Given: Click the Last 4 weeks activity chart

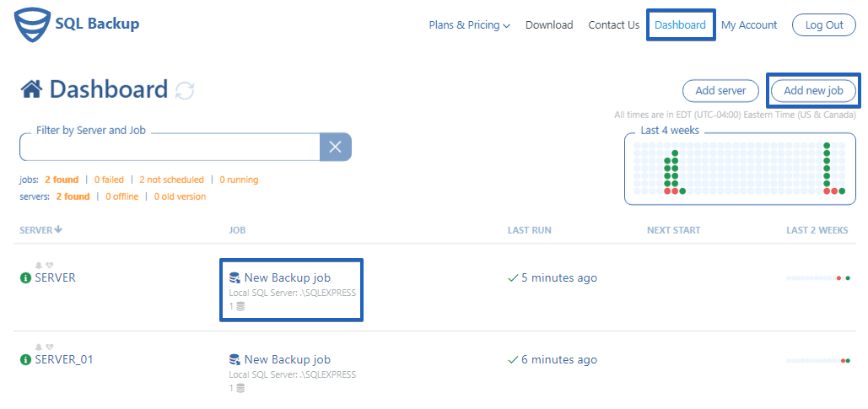Looking at the screenshot, I should pyautogui.click(x=740, y=169).
